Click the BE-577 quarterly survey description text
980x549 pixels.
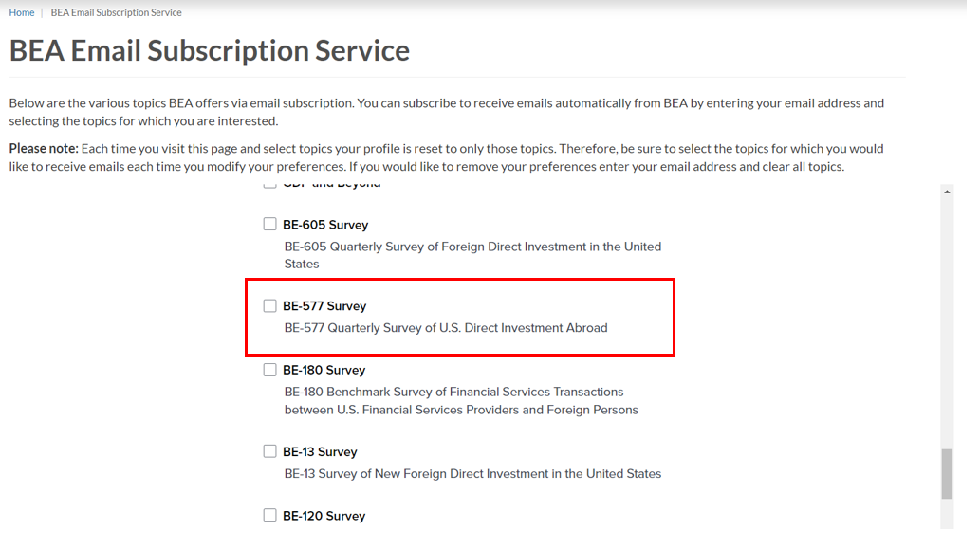[446, 327]
